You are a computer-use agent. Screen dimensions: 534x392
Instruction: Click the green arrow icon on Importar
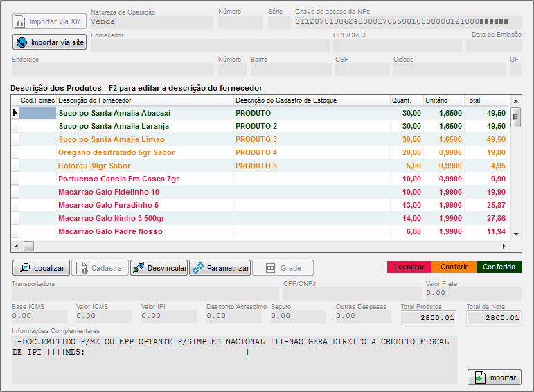(x=479, y=377)
